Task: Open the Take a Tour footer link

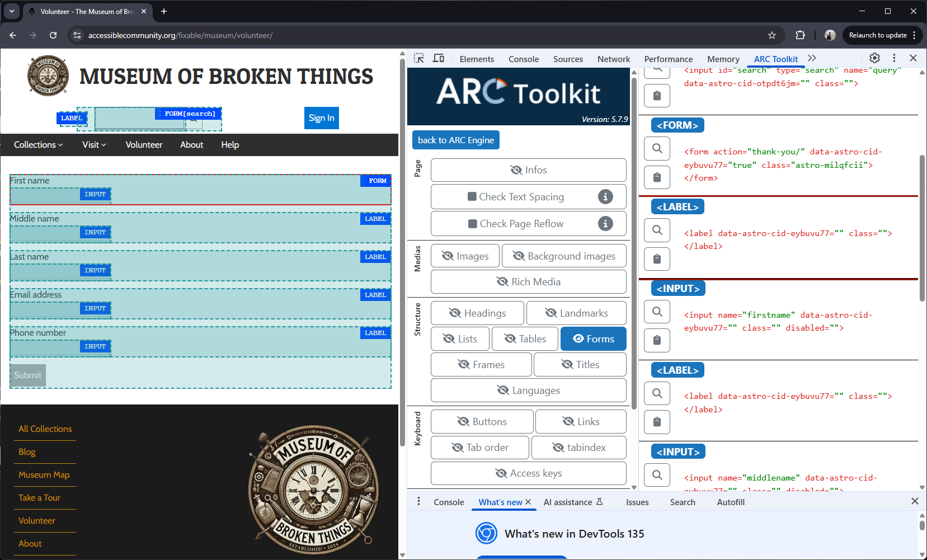Action: coord(39,498)
